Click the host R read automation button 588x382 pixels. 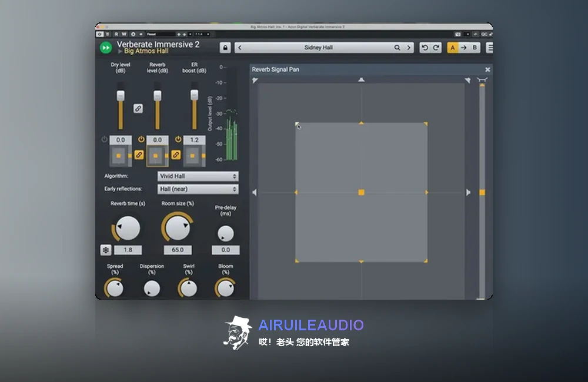[x=116, y=34]
